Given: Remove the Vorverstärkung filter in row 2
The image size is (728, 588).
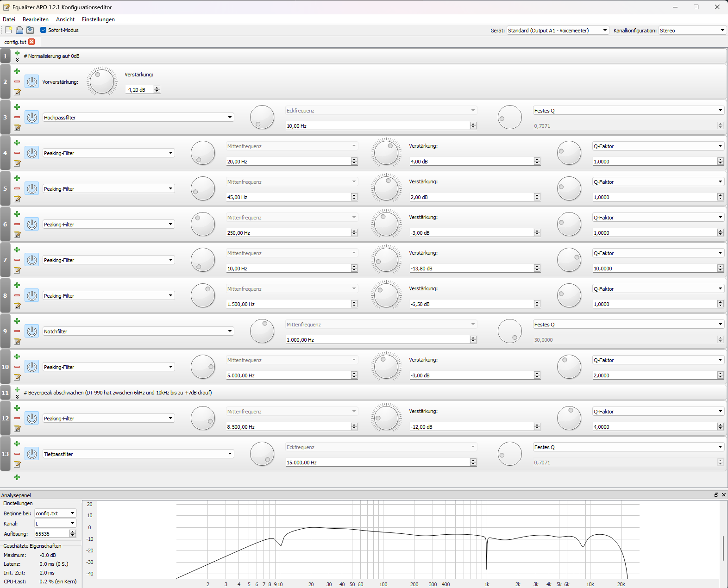Looking at the screenshot, I should tap(17, 81).
